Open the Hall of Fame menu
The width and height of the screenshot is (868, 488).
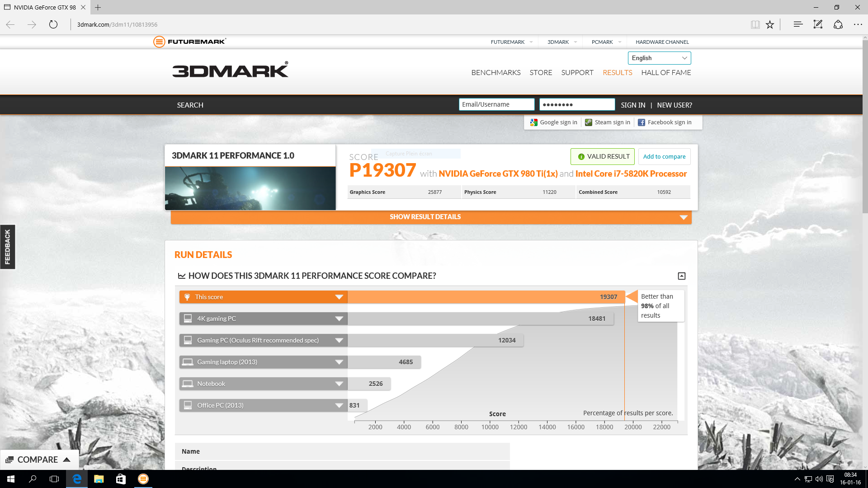coord(666,72)
